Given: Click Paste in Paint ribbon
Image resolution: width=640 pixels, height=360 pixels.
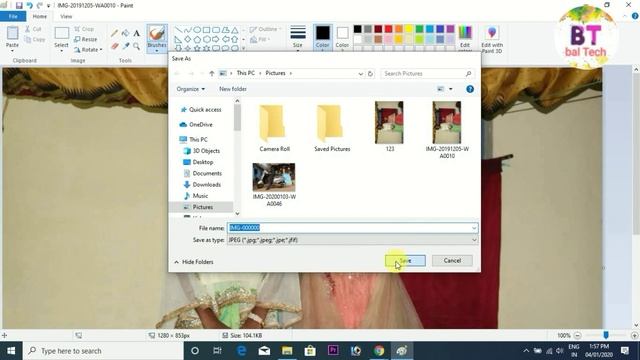Looking at the screenshot, I should pyautogui.click(x=12, y=38).
